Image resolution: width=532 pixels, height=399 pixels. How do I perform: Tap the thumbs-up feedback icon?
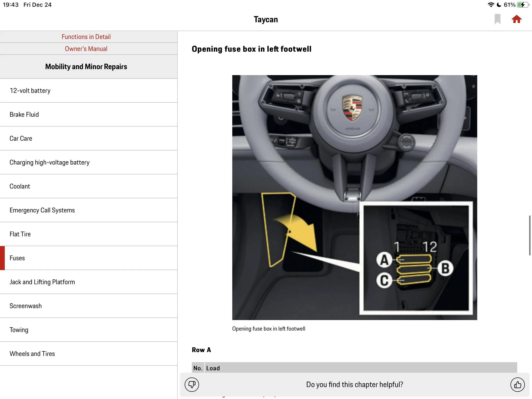[x=518, y=385]
